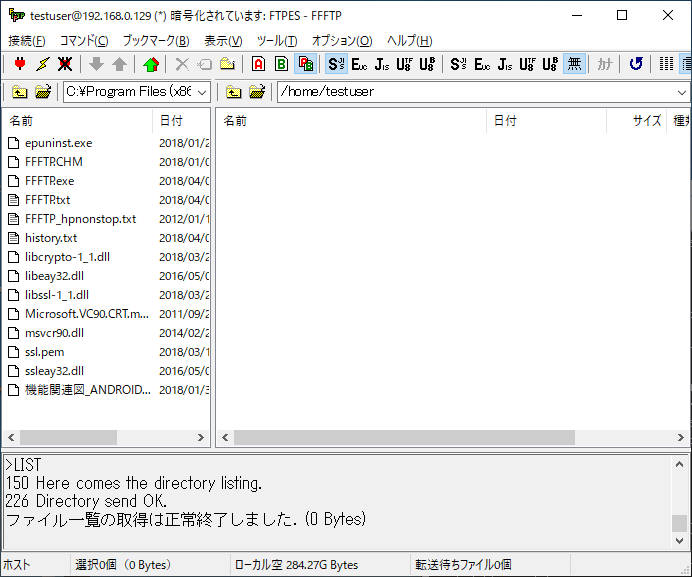Screen dimensions: 692x577
Task: Select UTF-8 button in host kanji code group
Action: click(404, 64)
